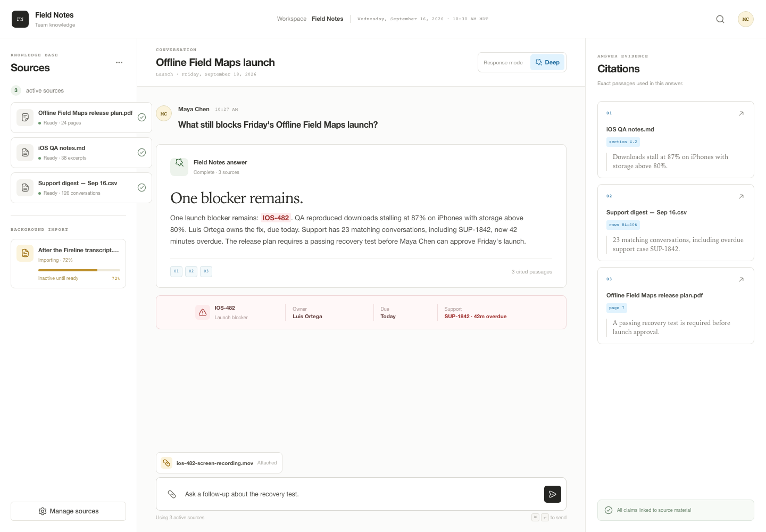Click the Luis Ortega owner name
Viewport: 766px width, 532px height.
pos(307,317)
